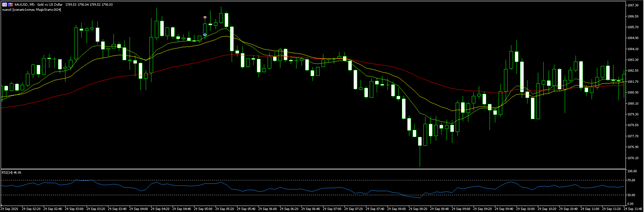Open the one-click trading panel icon
Screen dimensions: 644x212
tap(4, 4)
